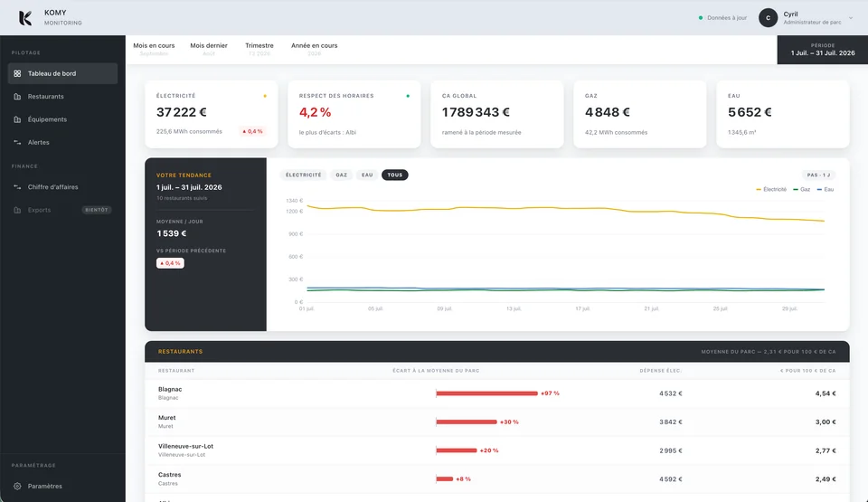Open the Muret restaurant row
Image resolution: width=868 pixels, height=502 pixels.
click(497, 422)
